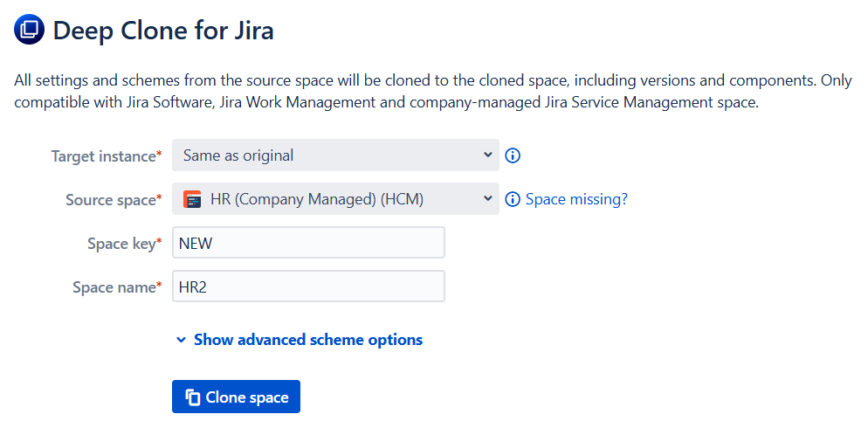The image size is (868, 428).
Task: Click the arrow on Source space select
Action: 487,199
